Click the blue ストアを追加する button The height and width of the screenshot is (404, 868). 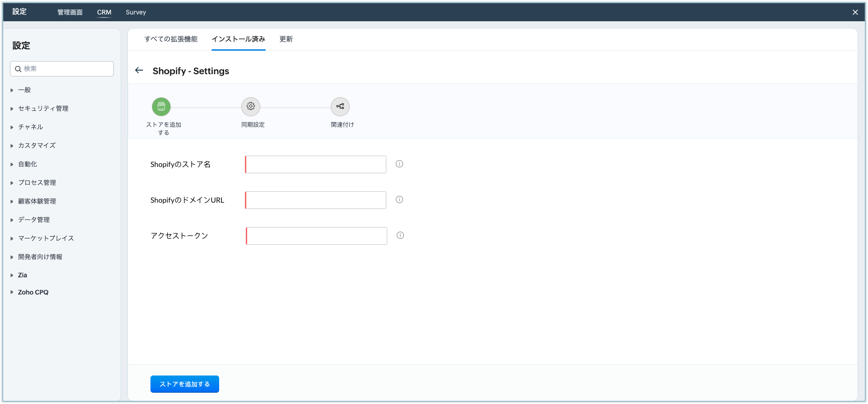coord(185,384)
